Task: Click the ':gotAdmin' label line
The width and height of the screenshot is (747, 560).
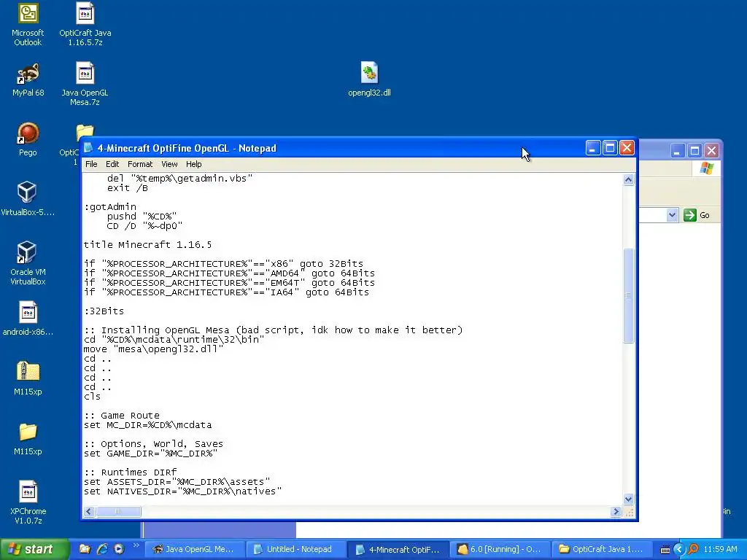Action: point(110,206)
